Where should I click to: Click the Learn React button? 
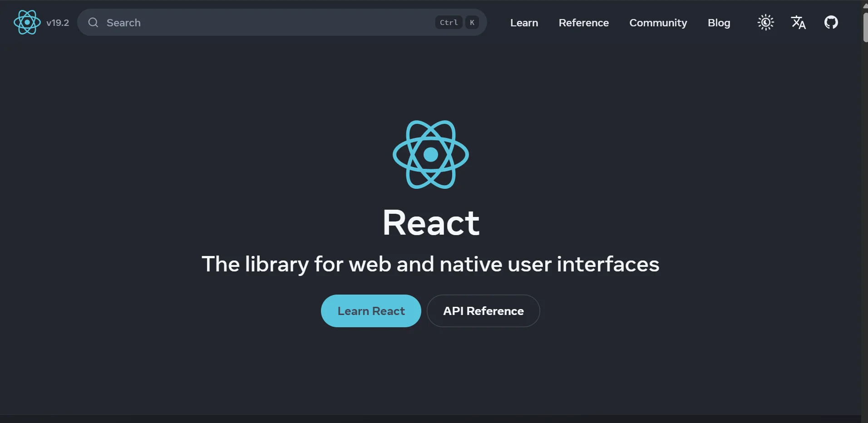(371, 310)
